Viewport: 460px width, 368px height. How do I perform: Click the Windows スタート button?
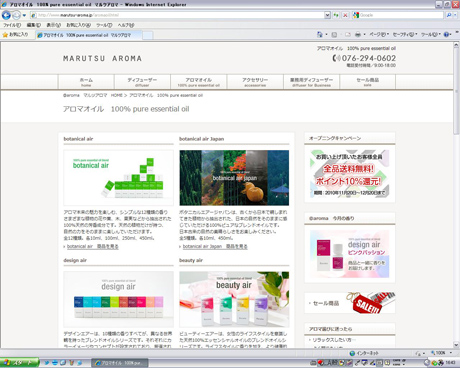pos(20,362)
